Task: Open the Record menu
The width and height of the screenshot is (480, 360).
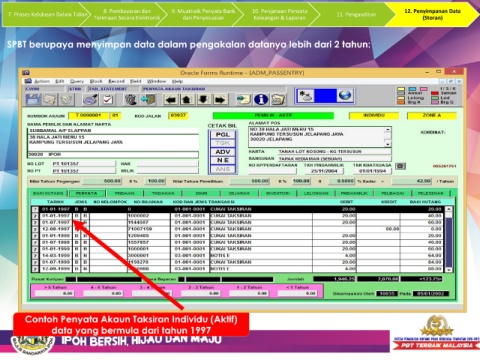Action: tap(116, 81)
